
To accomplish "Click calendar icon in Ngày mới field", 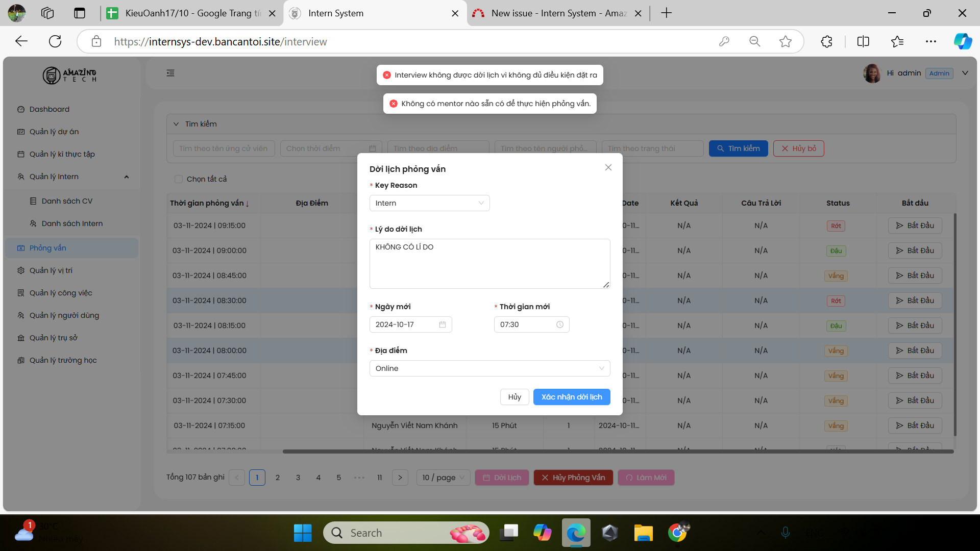I will coord(442,324).
